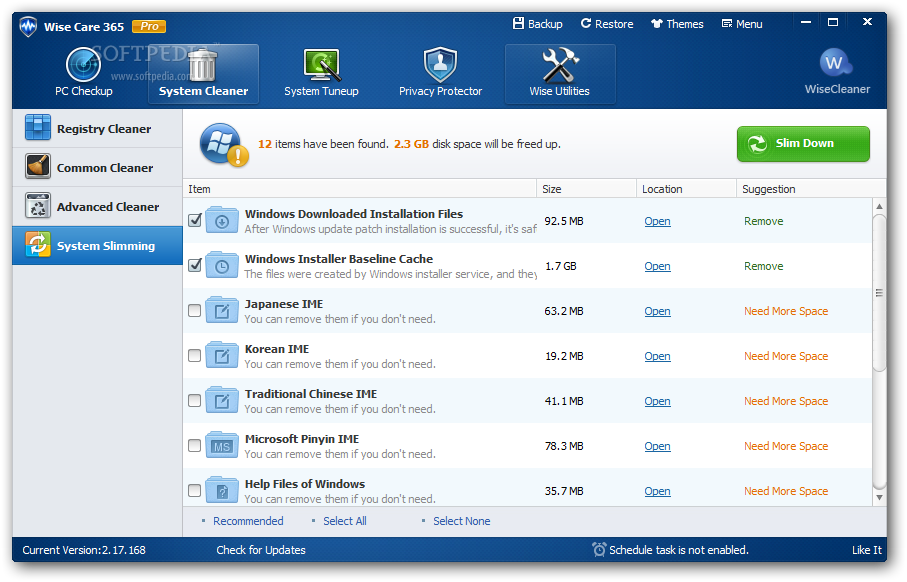
Task: Open location of Traditional Chinese IME
Action: tap(657, 401)
